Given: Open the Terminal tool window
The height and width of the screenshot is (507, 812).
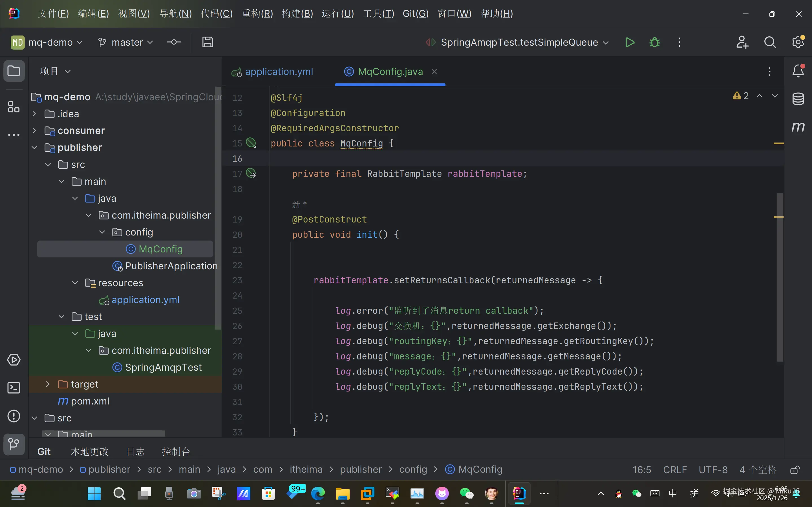Looking at the screenshot, I should pos(14,388).
